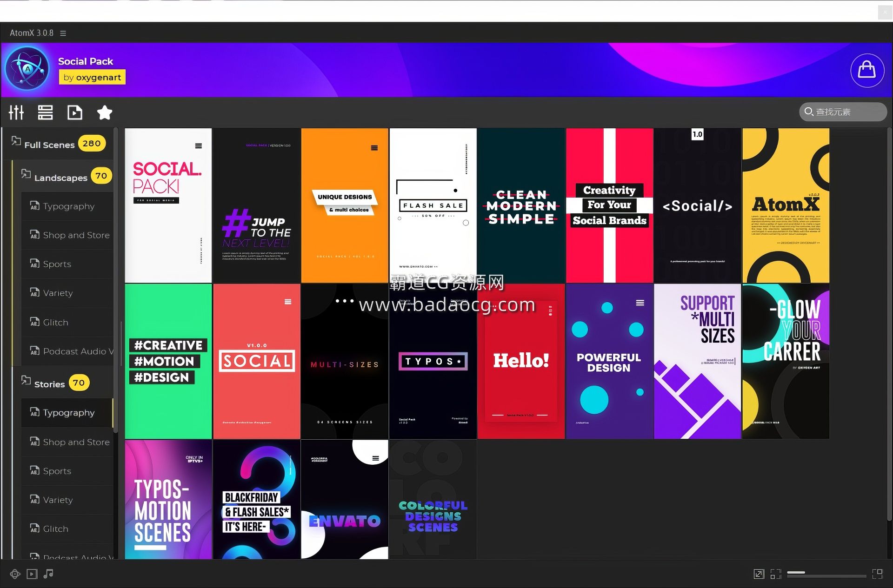The width and height of the screenshot is (893, 588).
Task: Open the Glow Your Carrer thumbnail
Action: [786, 362]
